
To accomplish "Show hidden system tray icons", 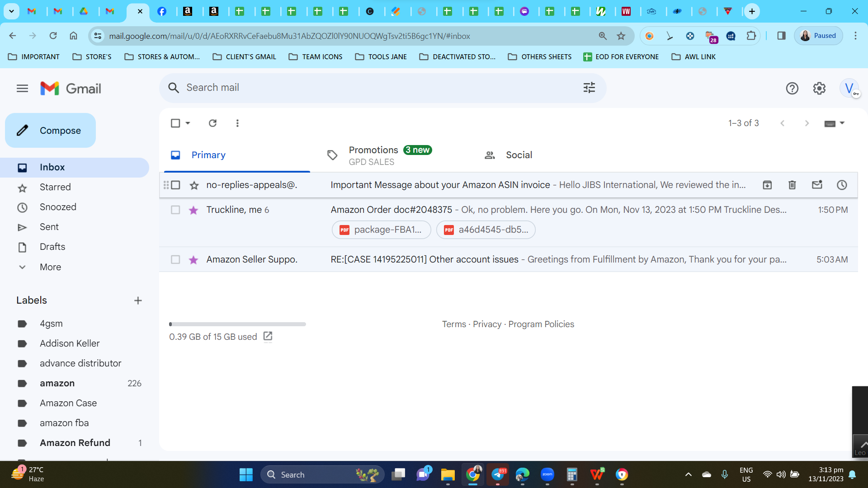I will tap(688, 474).
